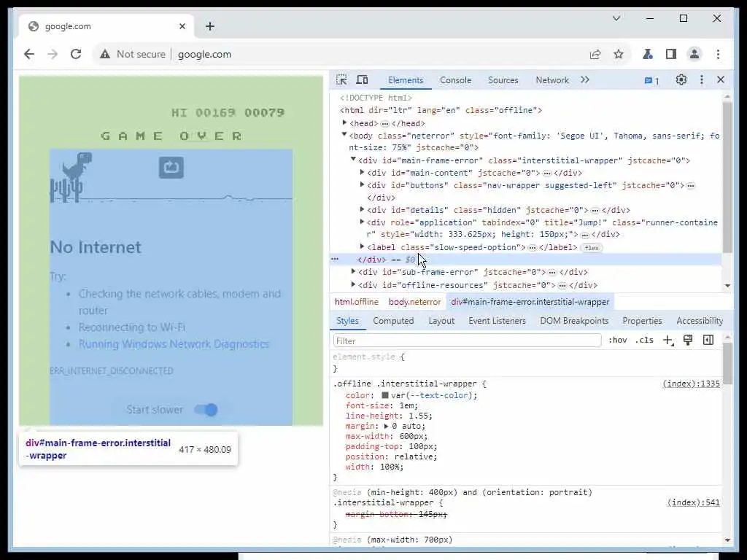The height and width of the screenshot is (560, 747).
Task: Open the profile avatar menu
Action: pyautogui.click(x=694, y=54)
